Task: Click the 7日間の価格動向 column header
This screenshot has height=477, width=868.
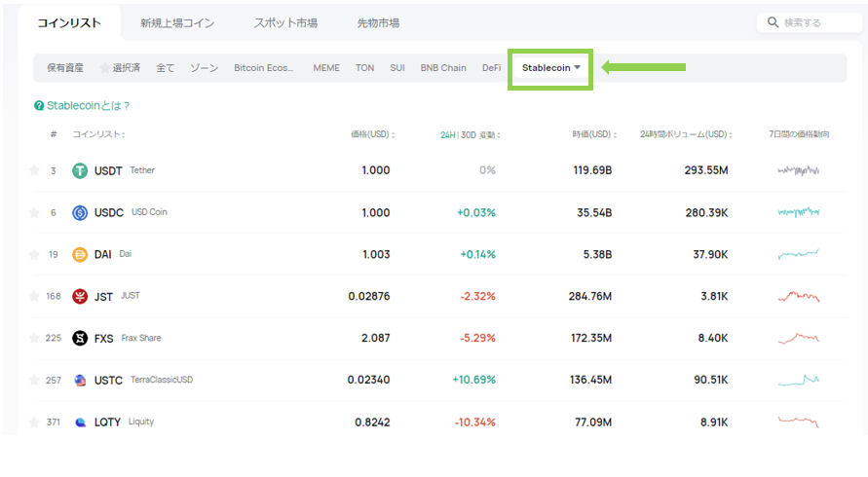Action: tap(799, 134)
